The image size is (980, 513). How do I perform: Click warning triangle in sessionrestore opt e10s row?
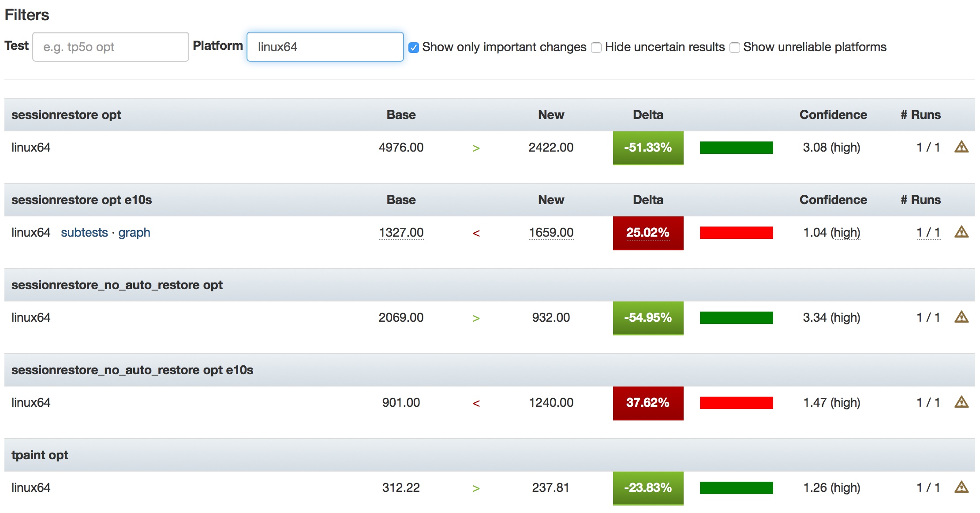coord(961,232)
